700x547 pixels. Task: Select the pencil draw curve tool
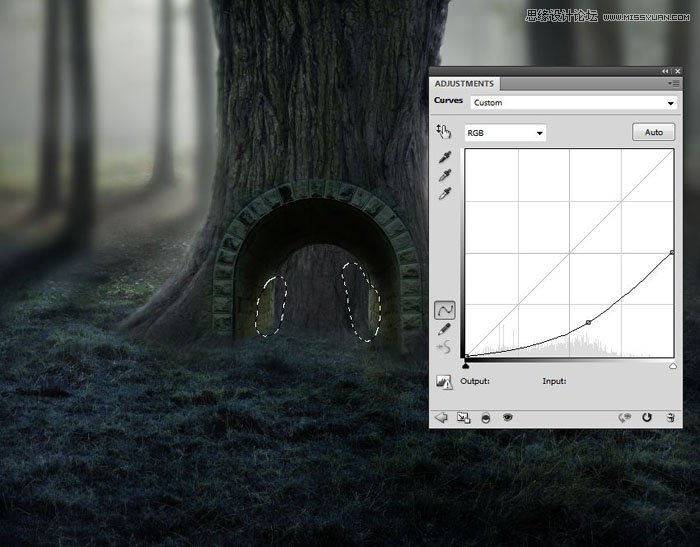444,330
